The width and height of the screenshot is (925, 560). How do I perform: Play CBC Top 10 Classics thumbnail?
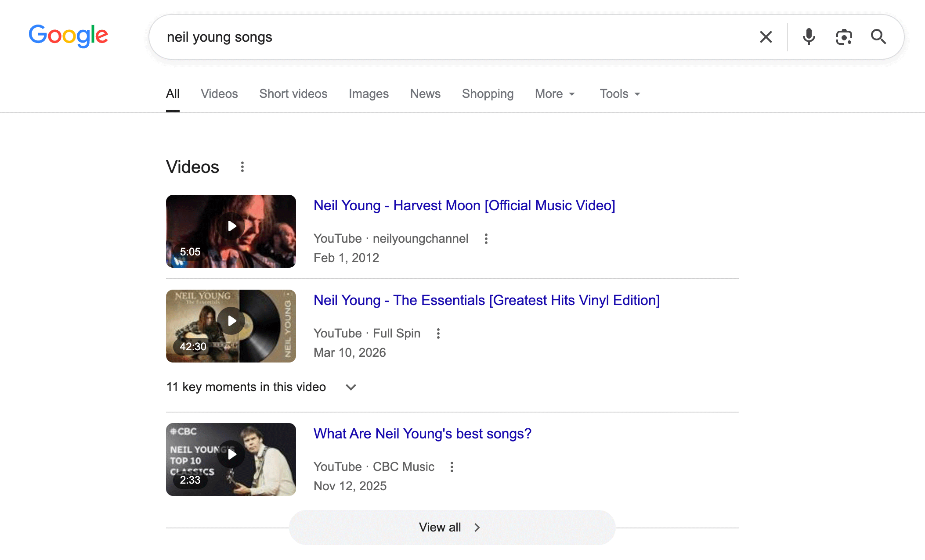click(x=231, y=459)
